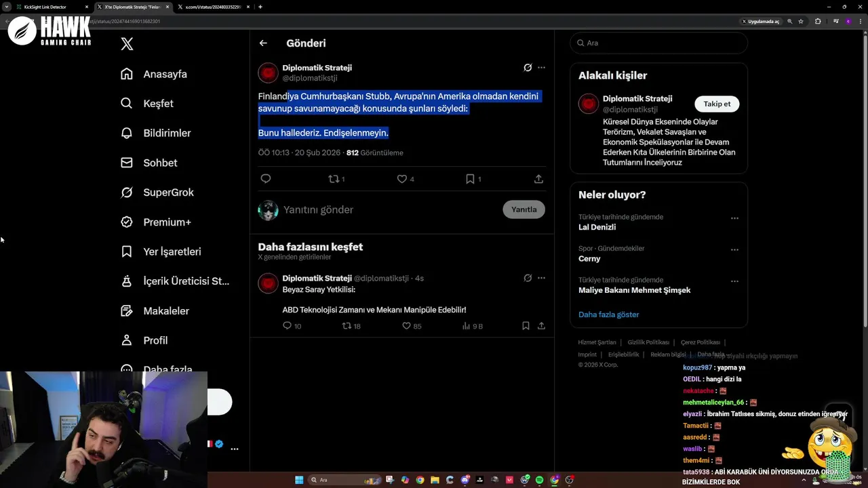Open File Explorer from the taskbar

[x=435, y=480]
